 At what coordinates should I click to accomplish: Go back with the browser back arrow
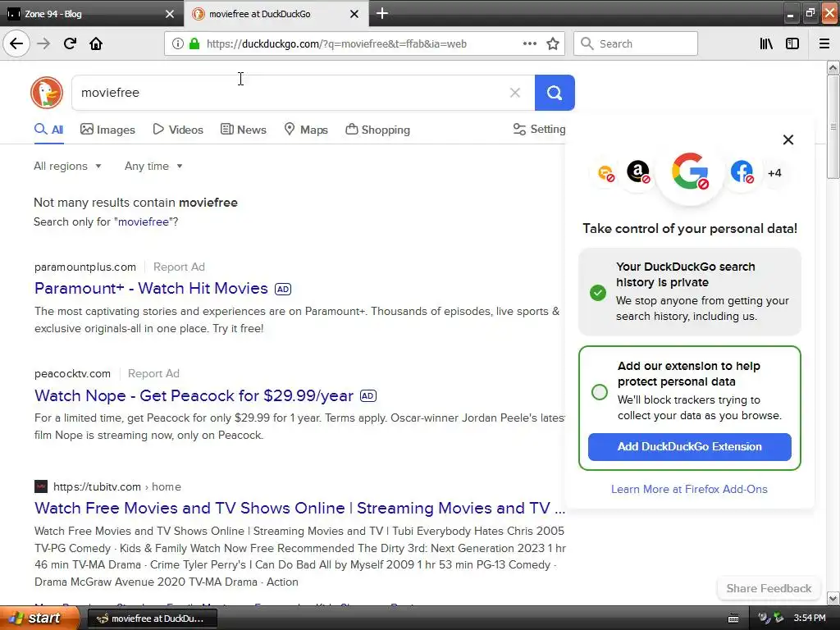[x=16, y=43]
